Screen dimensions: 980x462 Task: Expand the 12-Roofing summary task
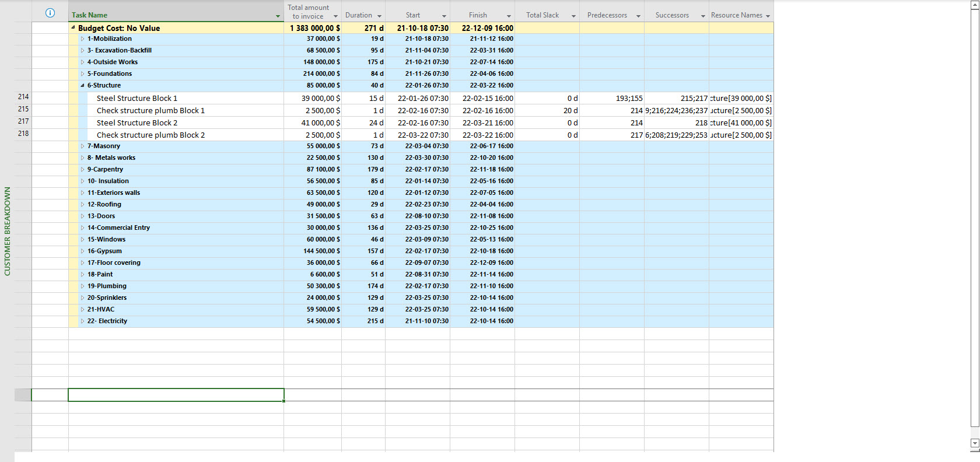pos(82,205)
